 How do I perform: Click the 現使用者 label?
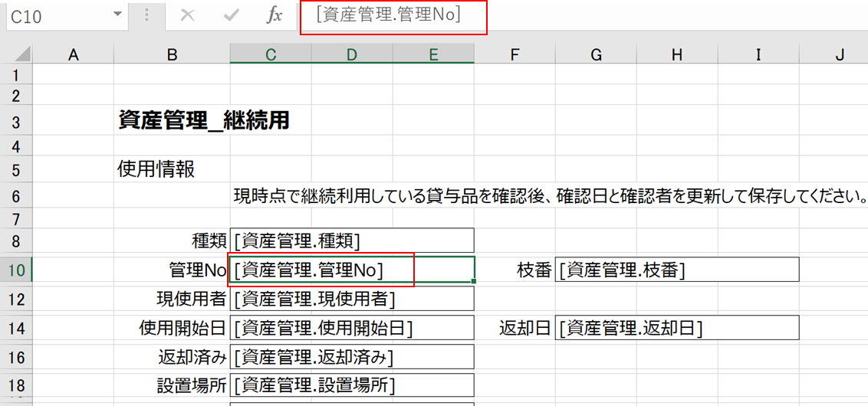tap(192, 300)
